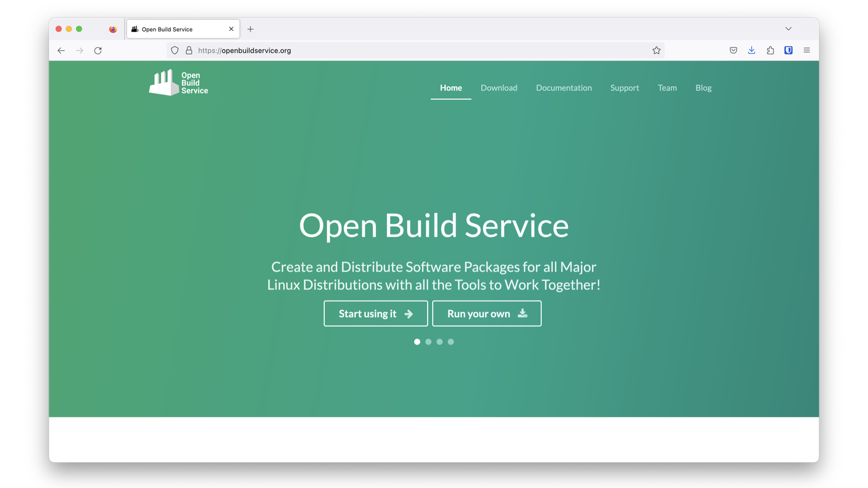Bookmark this page with the star icon

coord(656,51)
